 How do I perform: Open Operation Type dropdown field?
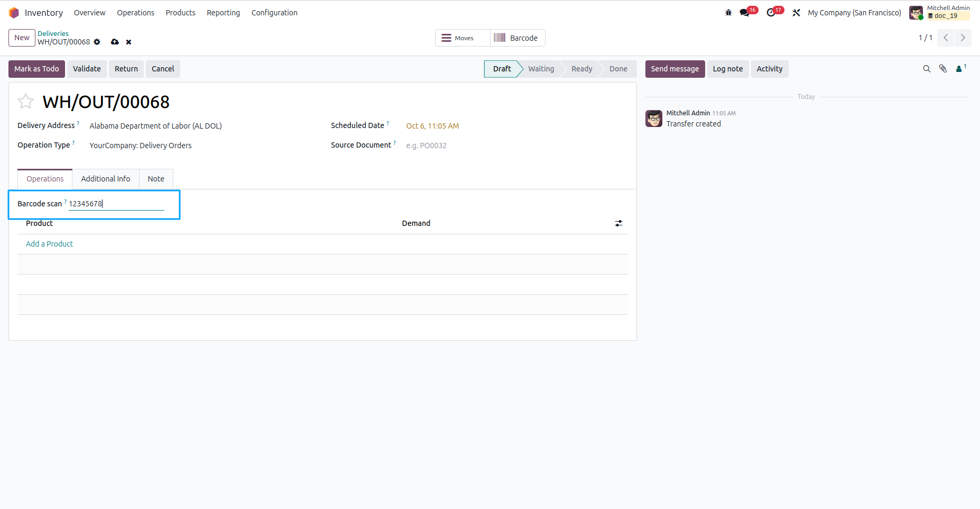[201, 146]
